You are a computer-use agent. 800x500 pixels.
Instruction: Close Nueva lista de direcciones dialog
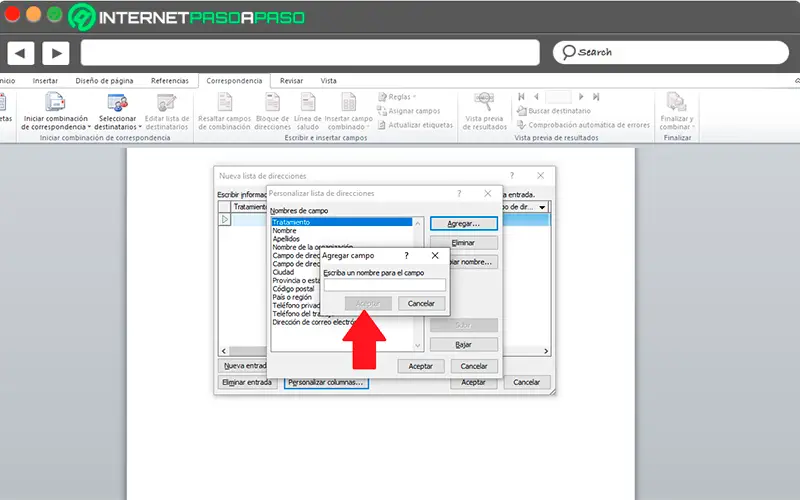(x=540, y=176)
